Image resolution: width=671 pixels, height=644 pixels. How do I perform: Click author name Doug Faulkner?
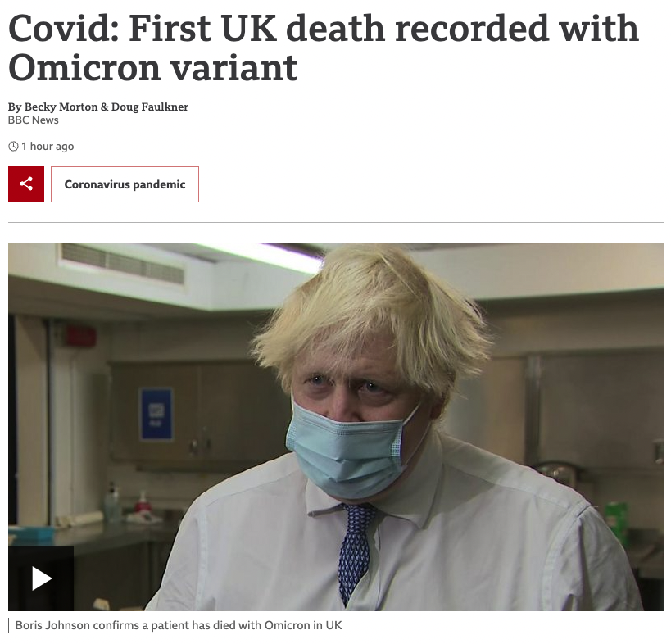(x=150, y=107)
